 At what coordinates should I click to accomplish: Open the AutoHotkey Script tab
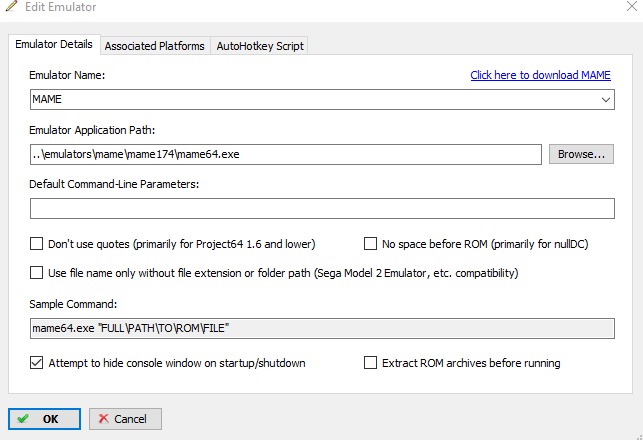(260, 46)
